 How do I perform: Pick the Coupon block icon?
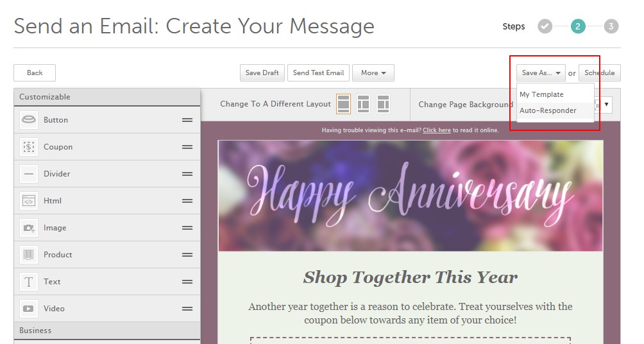tap(29, 147)
